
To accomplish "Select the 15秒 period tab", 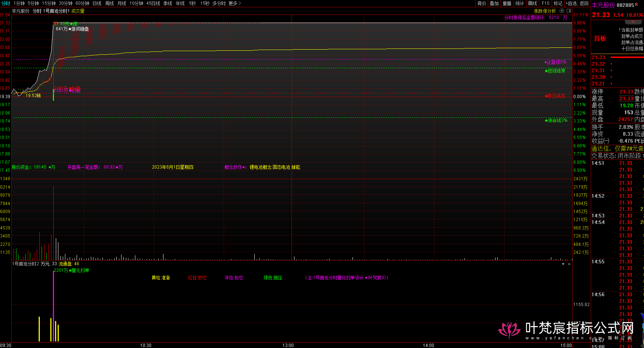I will [205, 3].
